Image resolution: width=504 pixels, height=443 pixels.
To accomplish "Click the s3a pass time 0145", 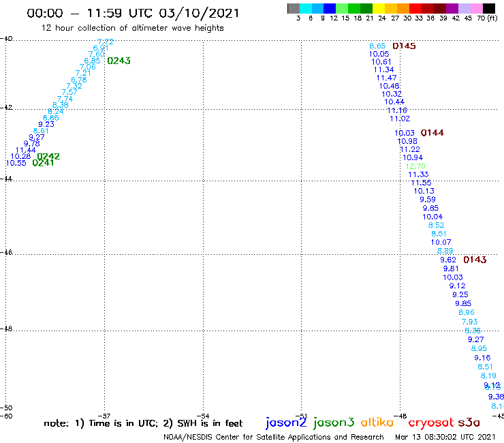I will 404,46.
